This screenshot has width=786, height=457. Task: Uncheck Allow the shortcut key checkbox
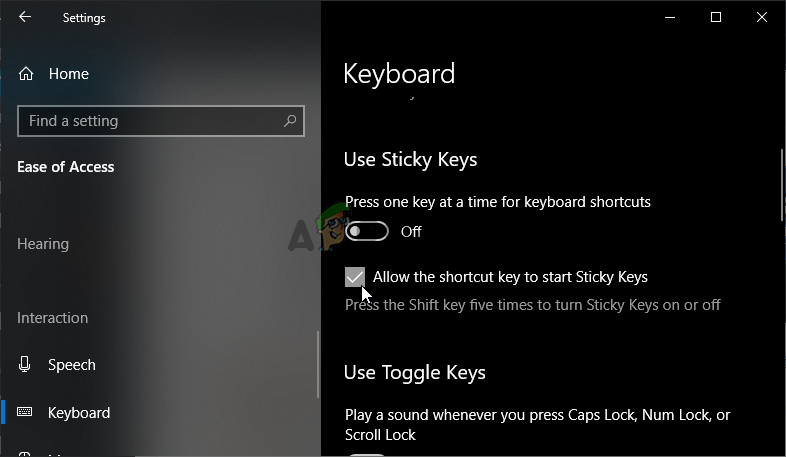[x=355, y=277]
